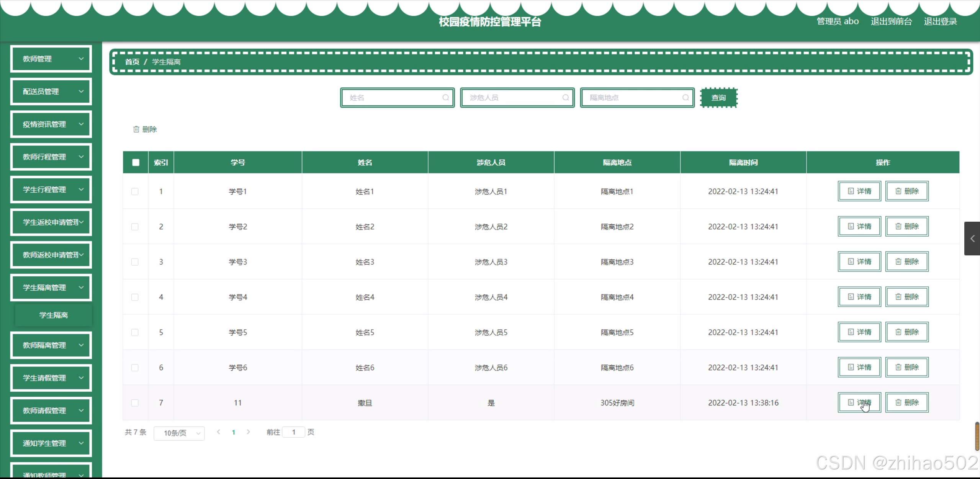Click the collapse arrow tab on the right edge
This screenshot has width=980, height=479.
coord(972,239)
